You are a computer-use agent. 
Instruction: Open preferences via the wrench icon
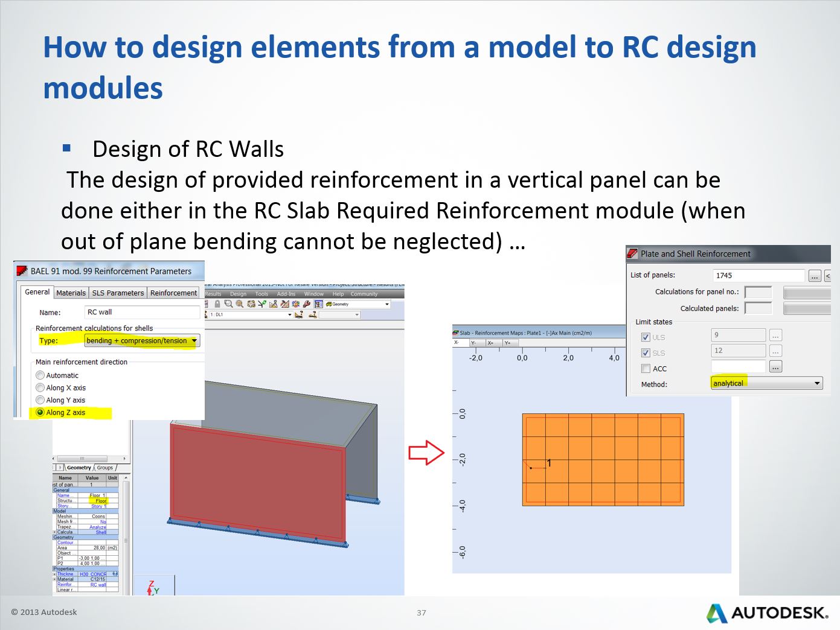point(306,304)
